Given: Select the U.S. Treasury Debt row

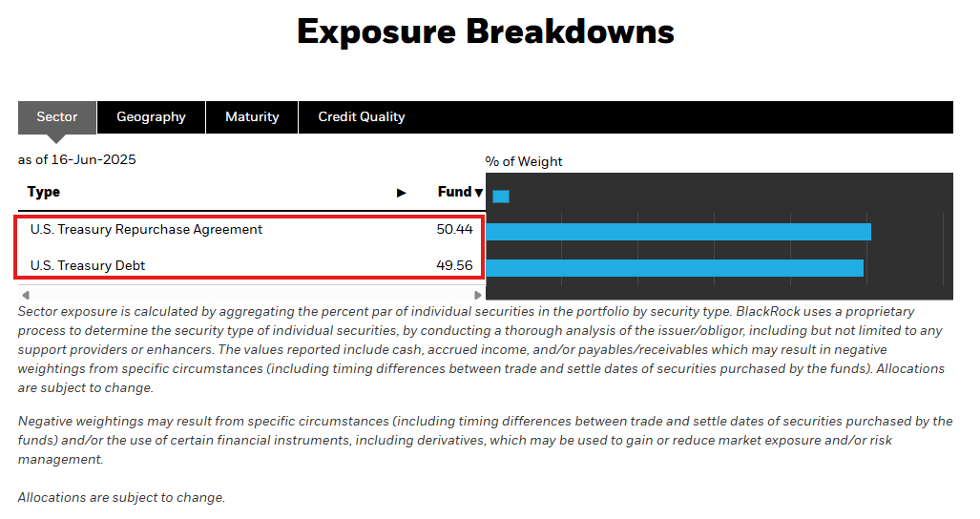Looking at the screenshot, I should coord(251,265).
